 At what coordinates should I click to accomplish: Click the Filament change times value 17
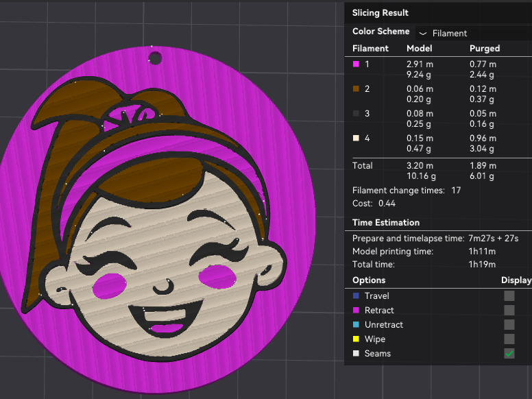click(456, 191)
